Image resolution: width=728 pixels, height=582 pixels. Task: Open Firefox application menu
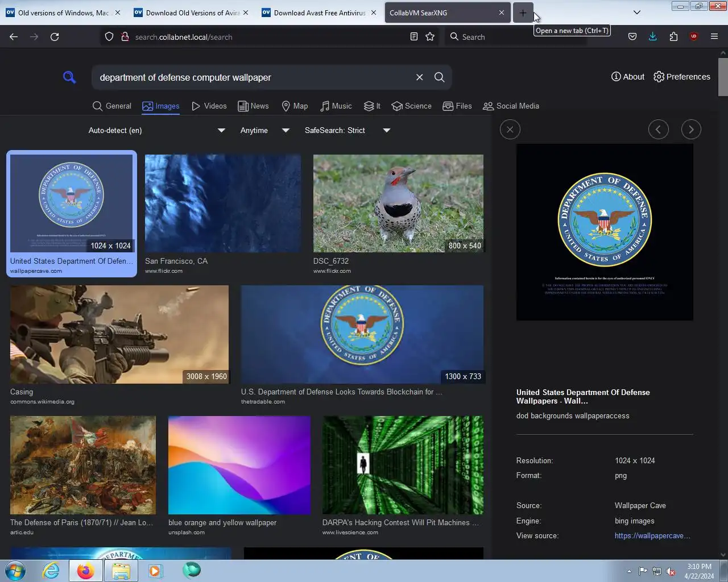[x=714, y=37]
